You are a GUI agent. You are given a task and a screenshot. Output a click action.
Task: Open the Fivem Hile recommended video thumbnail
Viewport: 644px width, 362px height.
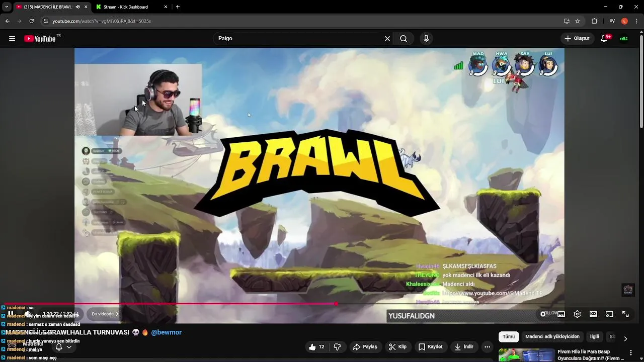[526, 355]
